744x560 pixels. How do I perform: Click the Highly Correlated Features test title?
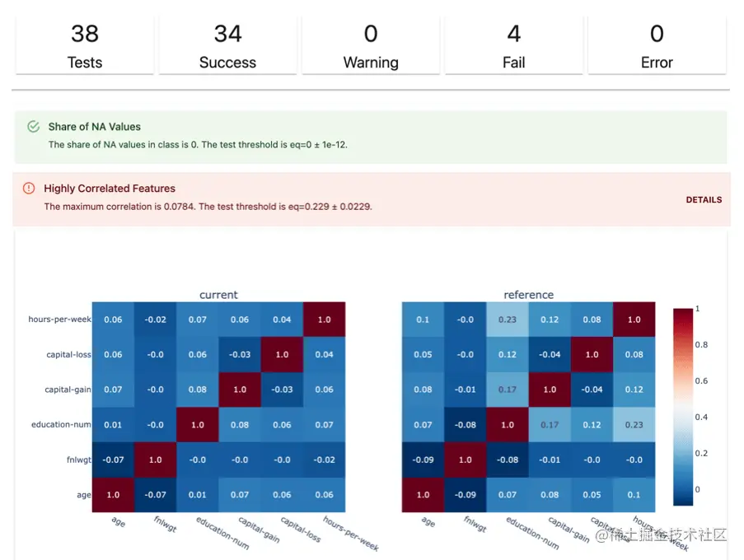110,189
